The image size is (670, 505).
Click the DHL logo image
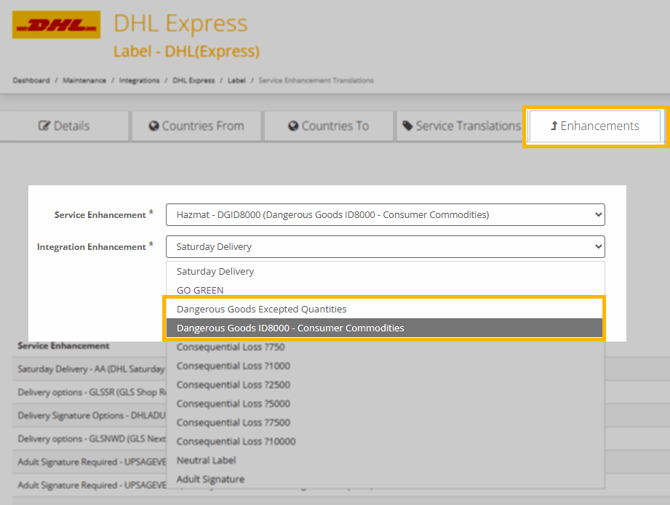pos(56,25)
